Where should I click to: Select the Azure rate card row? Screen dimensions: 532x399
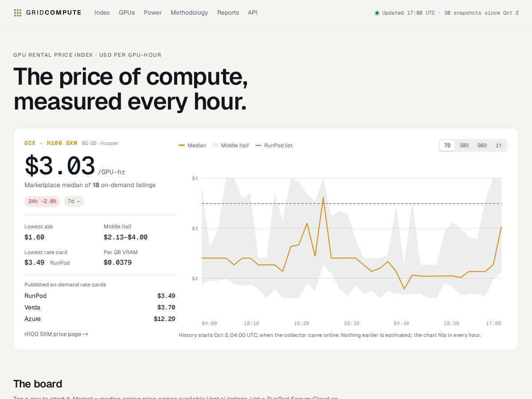100,319
